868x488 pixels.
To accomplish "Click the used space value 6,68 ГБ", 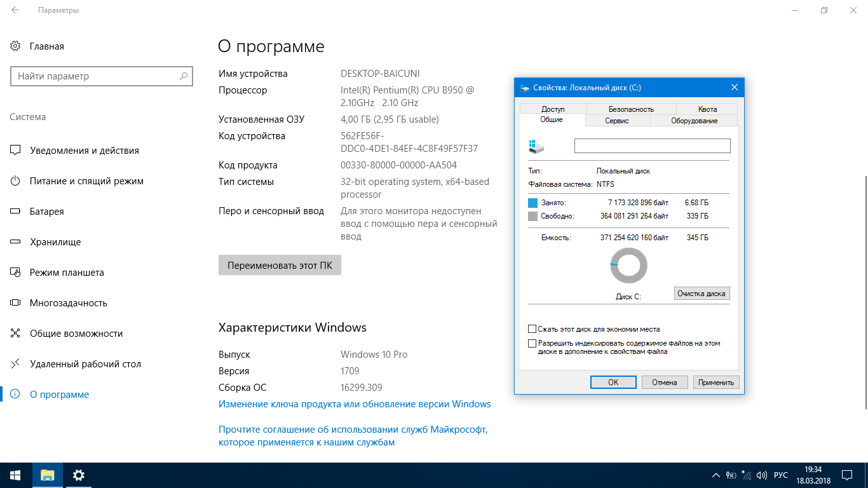I will (x=696, y=203).
